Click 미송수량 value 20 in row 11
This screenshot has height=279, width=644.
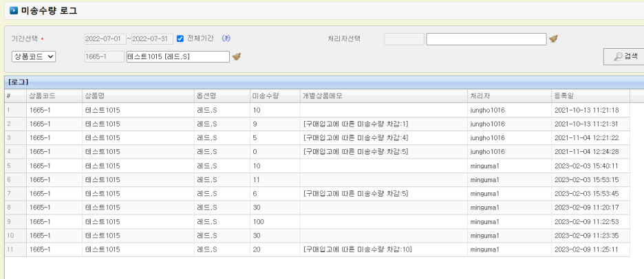(257, 249)
